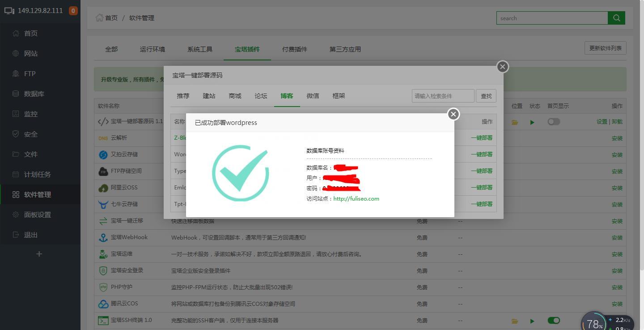Image resolution: width=644 pixels, height=330 pixels.
Task: Switch to 运行环境 tab
Action: [x=153, y=49]
